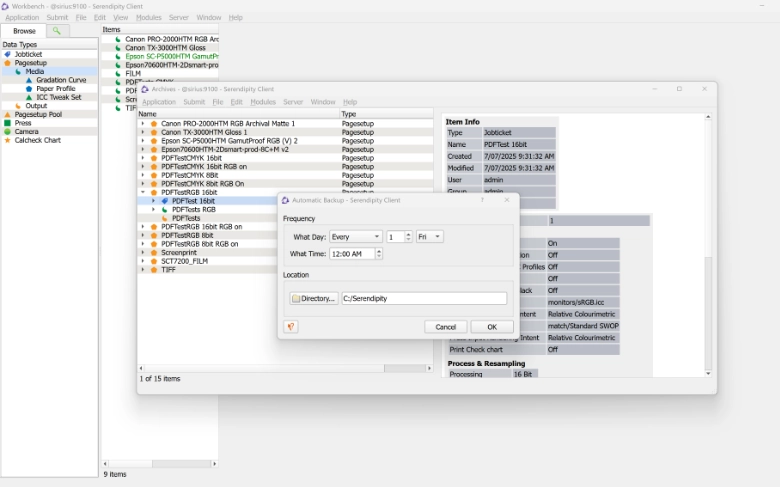The height and width of the screenshot is (487, 780).
Task: Click the Paper Profile pentagon icon
Action: [29, 89]
